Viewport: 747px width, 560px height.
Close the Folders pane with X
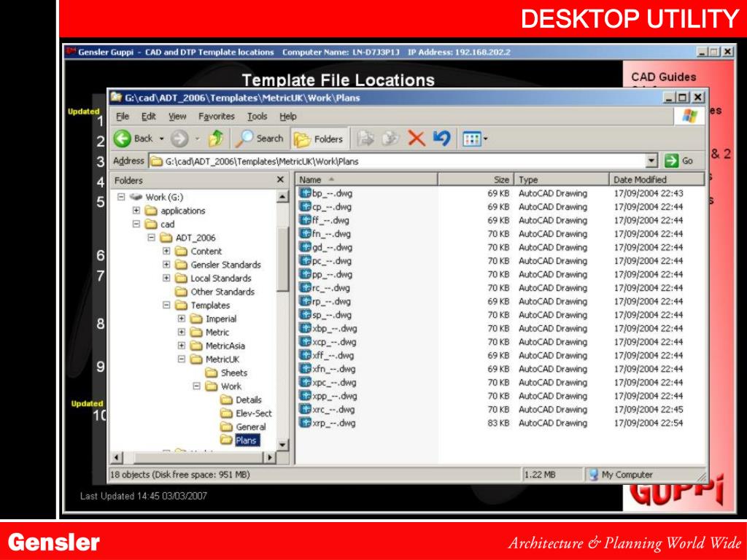[280, 179]
